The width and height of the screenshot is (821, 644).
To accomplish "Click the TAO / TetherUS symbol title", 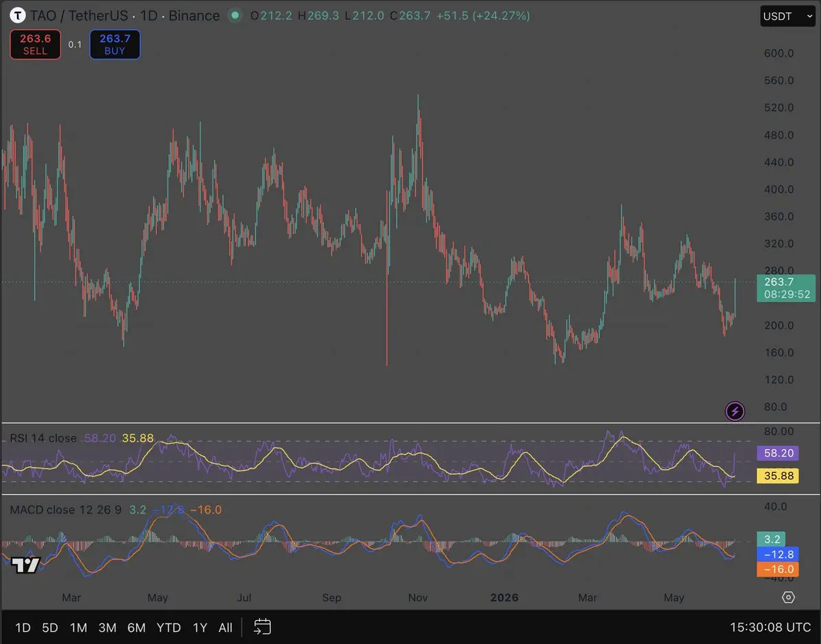I will pos(79,15).
